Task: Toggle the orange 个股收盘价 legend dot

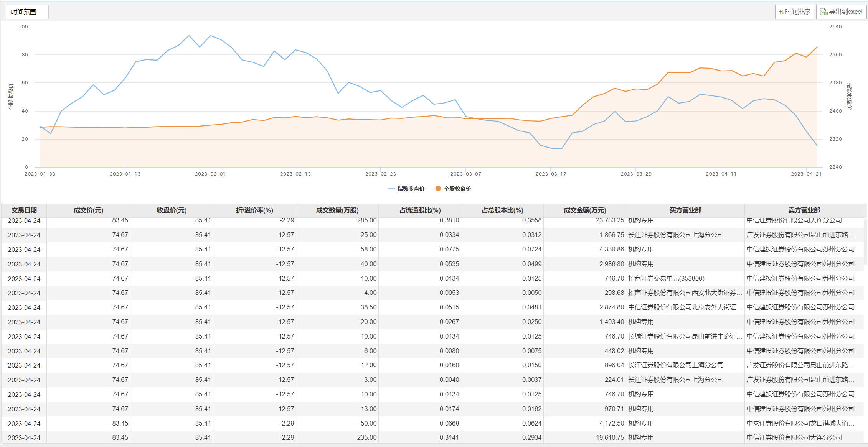Action: [x=438, y=188]
